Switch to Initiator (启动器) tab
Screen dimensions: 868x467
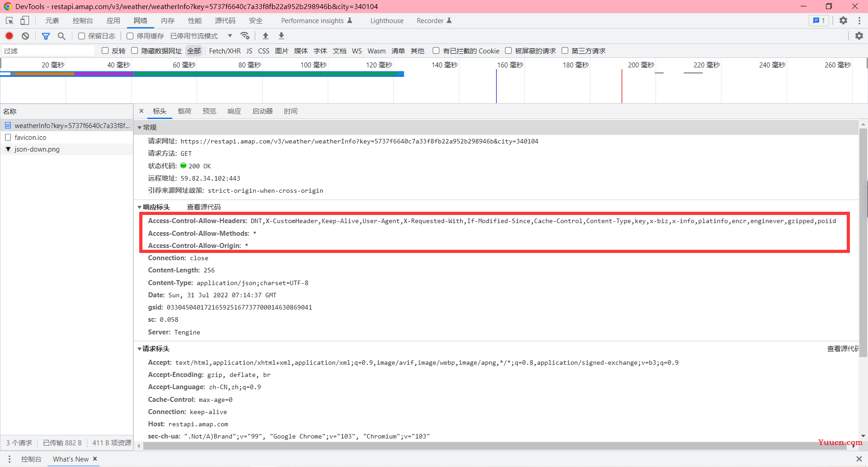(x=262, y=111)
